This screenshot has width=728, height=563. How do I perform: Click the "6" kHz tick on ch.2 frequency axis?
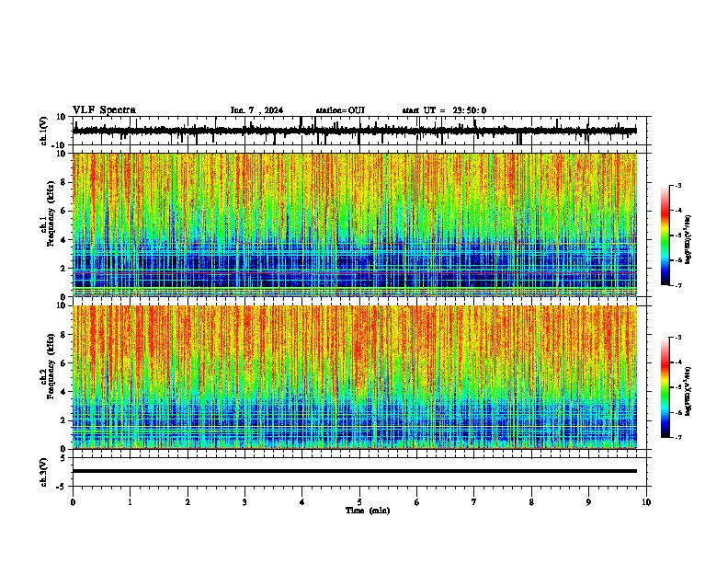coord(64,363)
